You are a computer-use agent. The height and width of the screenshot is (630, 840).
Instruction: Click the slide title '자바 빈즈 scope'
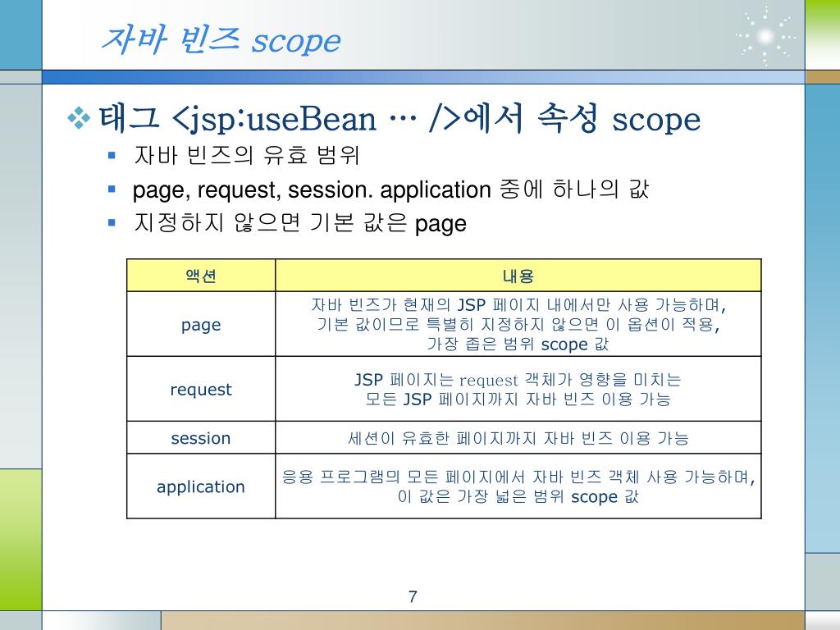221,40
